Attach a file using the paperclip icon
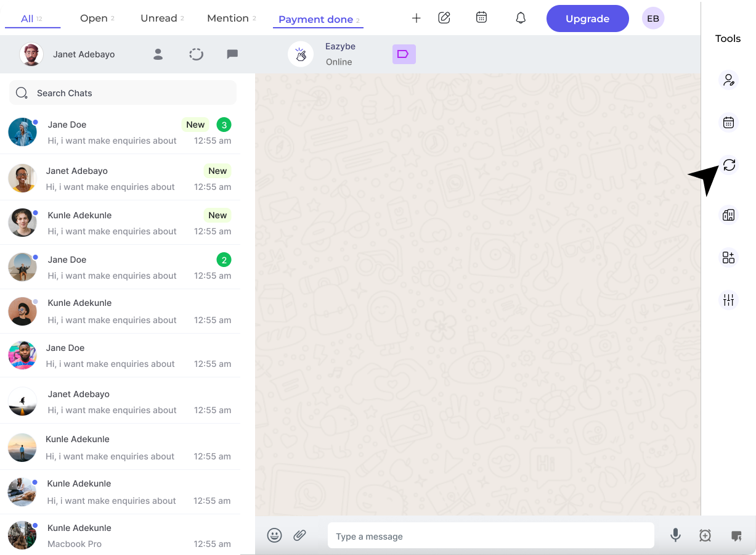 coord(300,535)
